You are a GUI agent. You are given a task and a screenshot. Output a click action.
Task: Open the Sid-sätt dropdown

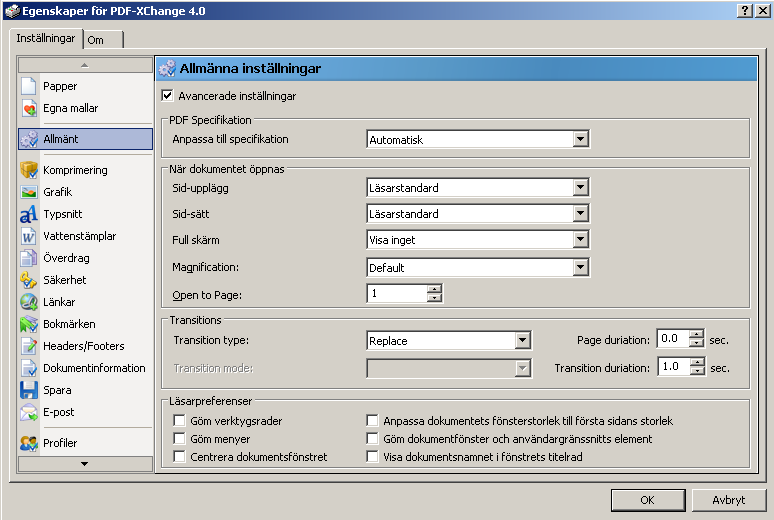coord(581,214)
